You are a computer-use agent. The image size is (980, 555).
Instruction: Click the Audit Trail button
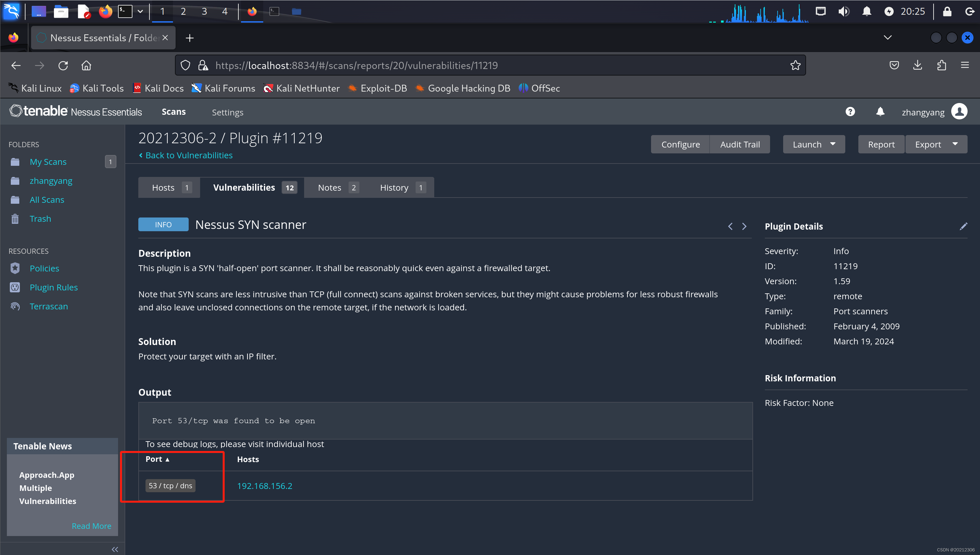click(740, 144)
